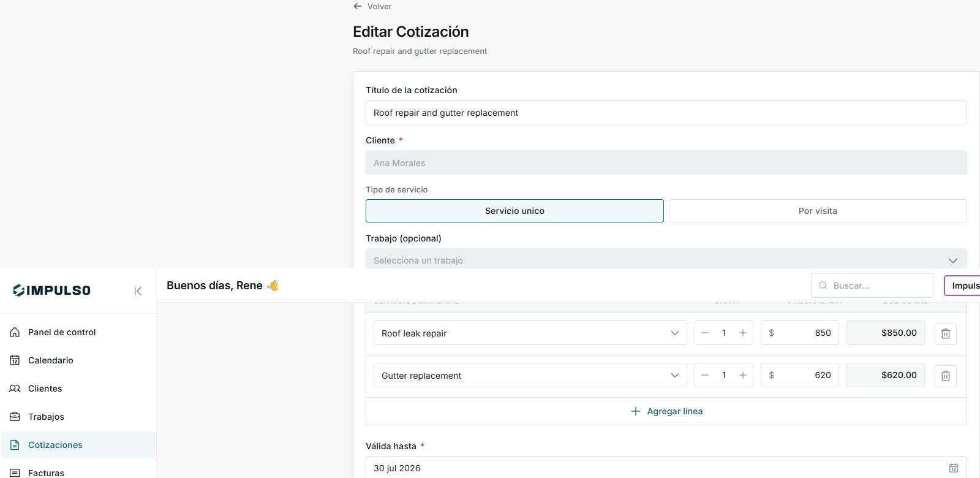Collapse the sidebar with the arrow icon

point(138,291)
